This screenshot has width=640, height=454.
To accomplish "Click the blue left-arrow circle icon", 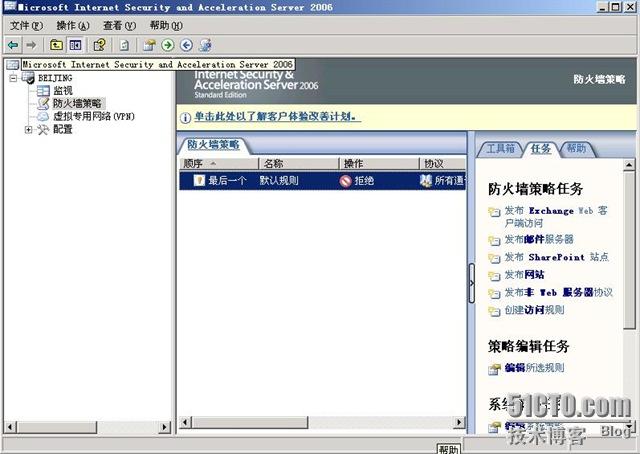I will (187, 45).
